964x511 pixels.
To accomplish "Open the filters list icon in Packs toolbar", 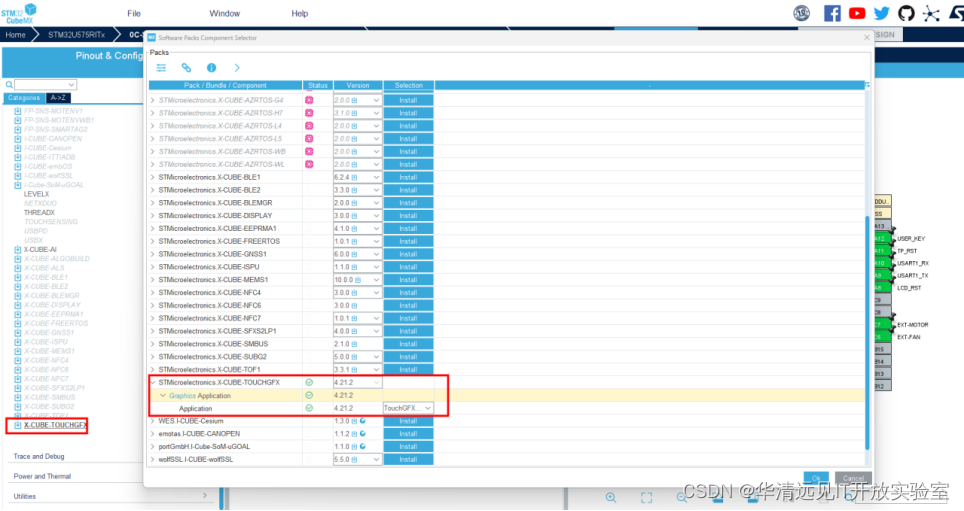I will point(161,68).
